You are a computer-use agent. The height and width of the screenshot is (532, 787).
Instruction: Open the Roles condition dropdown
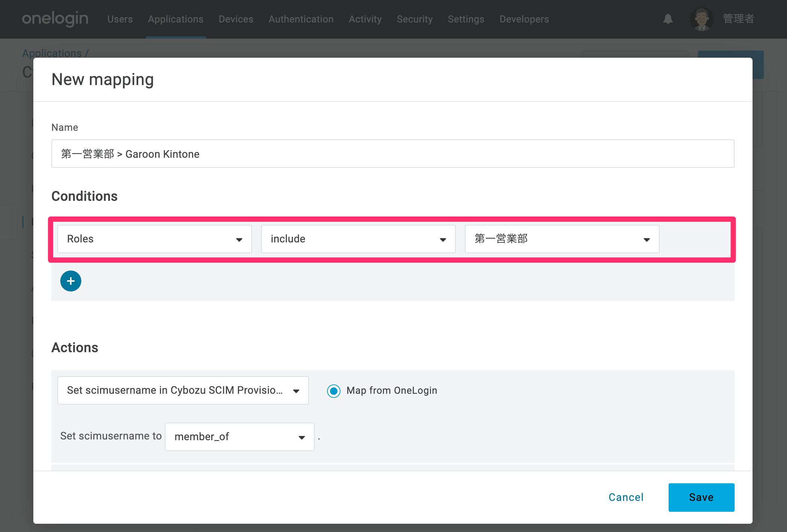155,239
